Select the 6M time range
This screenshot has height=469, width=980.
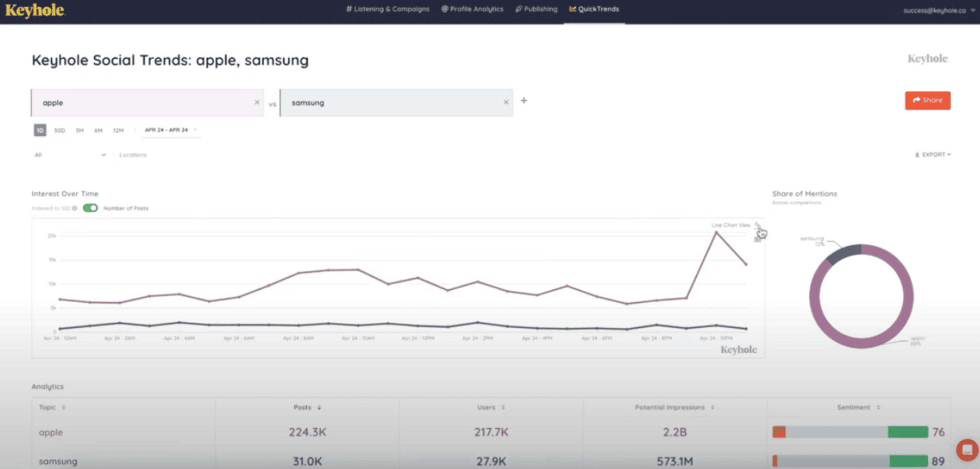(x=98, y=131)
